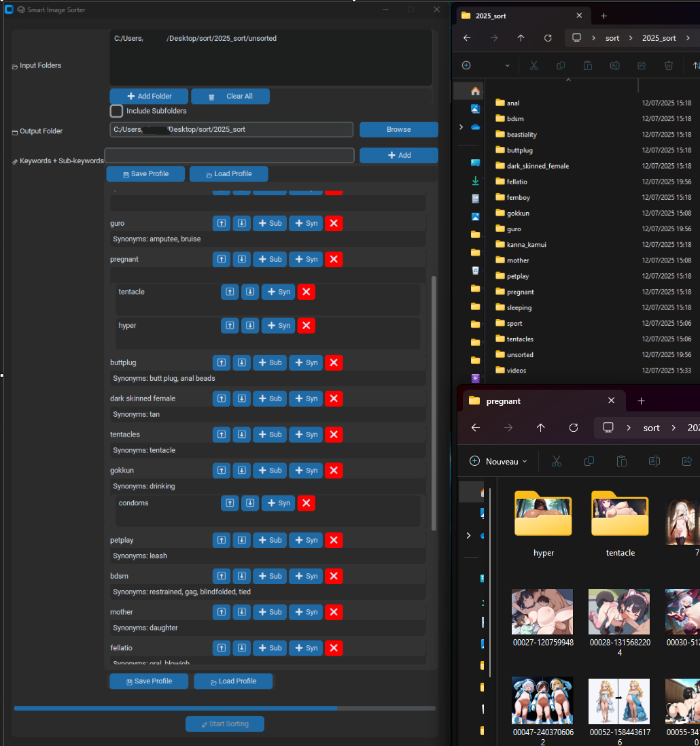This screenshot has width=700, height=746.
Task: Click the Add Folder button
Action: [x=149, y=96]
